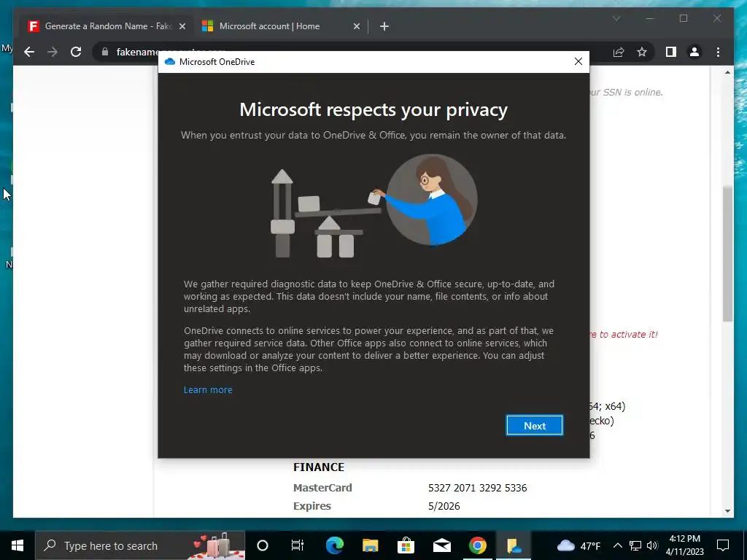Open Chrome profile menu
The width and height of the screenshot is (747, 560).
coord(694,52)
